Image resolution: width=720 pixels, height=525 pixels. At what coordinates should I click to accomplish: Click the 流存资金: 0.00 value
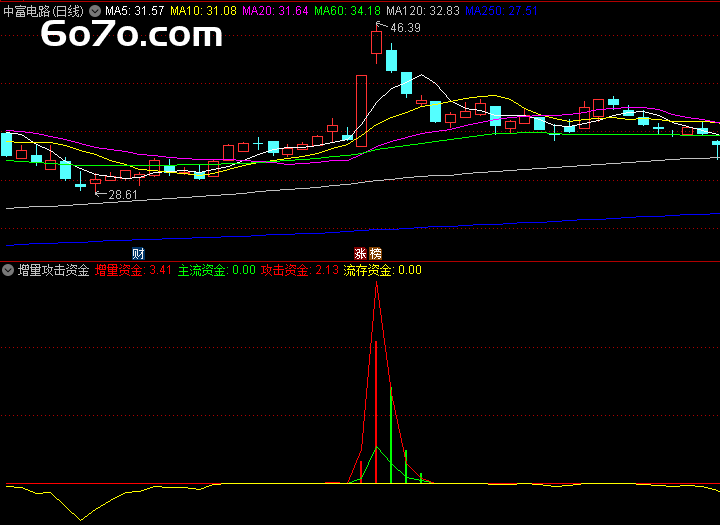click(x=382, y=270)
